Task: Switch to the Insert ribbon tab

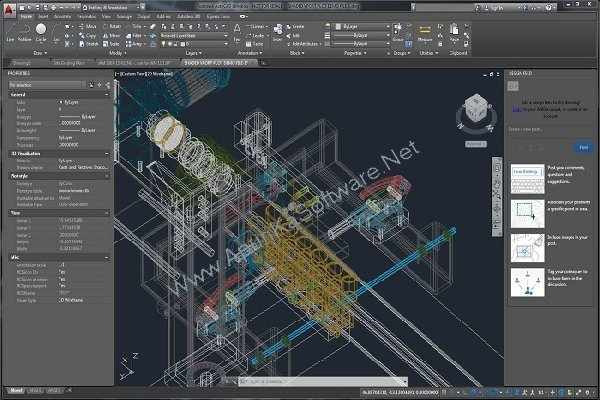Action: click(43, 17)
